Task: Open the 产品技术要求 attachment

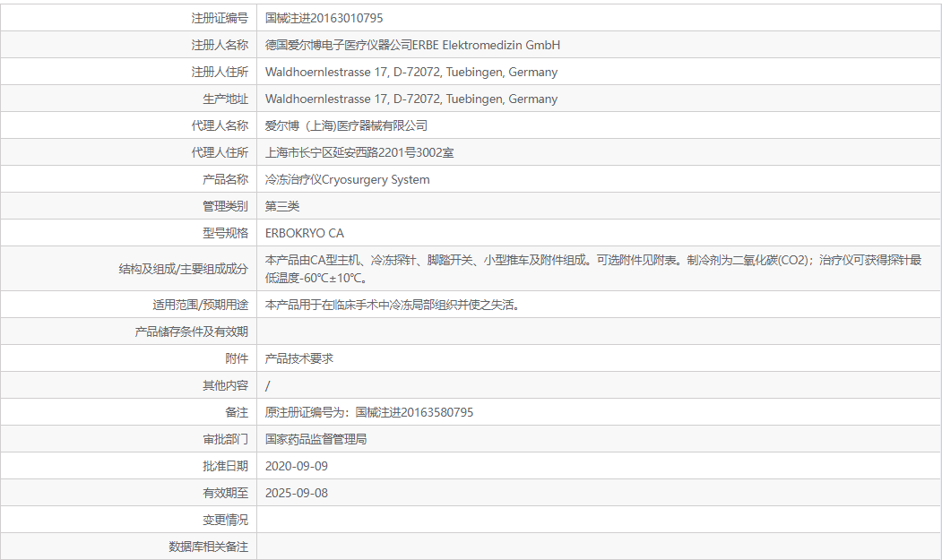Action: [299, 358]
